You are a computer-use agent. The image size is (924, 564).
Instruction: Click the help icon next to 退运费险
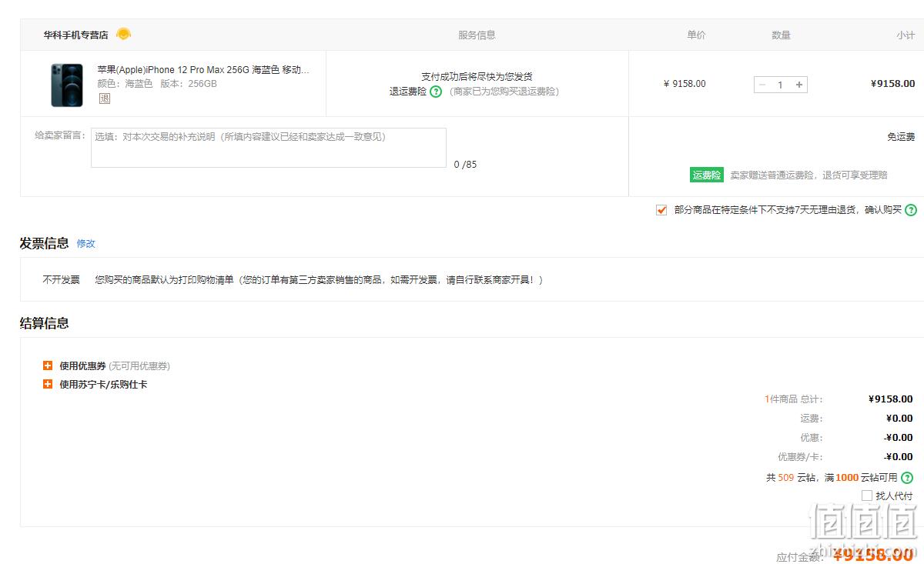click(x=436, y=92)
